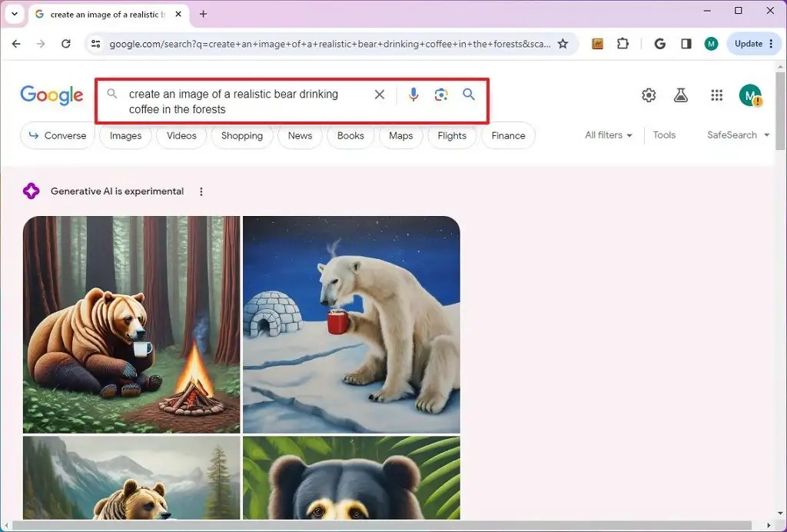Click the Generative AI sparkle icon
This screenshot has height=532, width=787.
point(31,191)
